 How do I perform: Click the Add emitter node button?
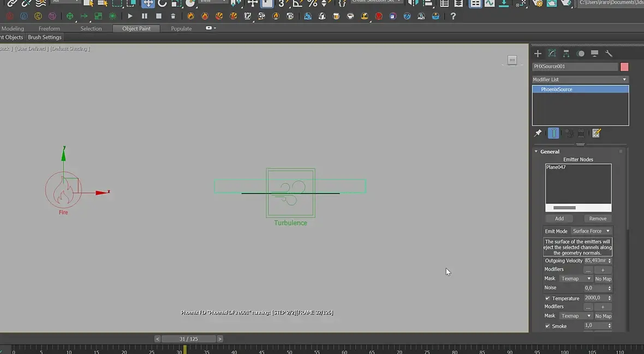(559, 219)
